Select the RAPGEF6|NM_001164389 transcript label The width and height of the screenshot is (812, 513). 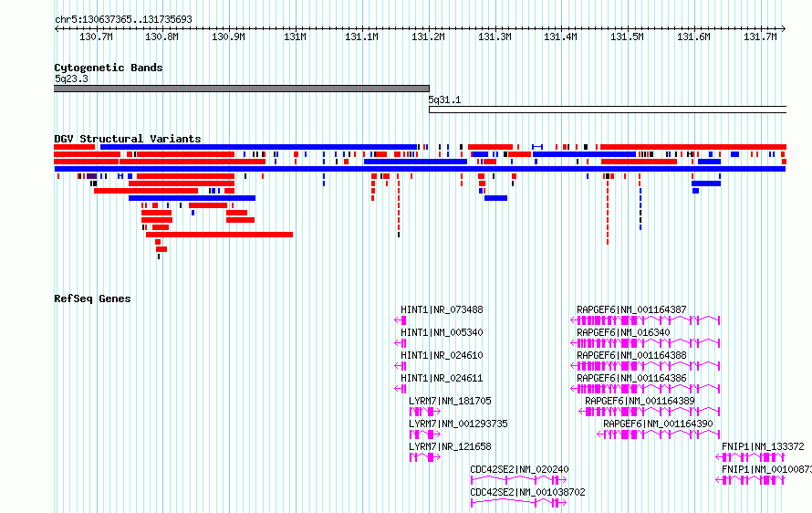click(x=640, y=401)
